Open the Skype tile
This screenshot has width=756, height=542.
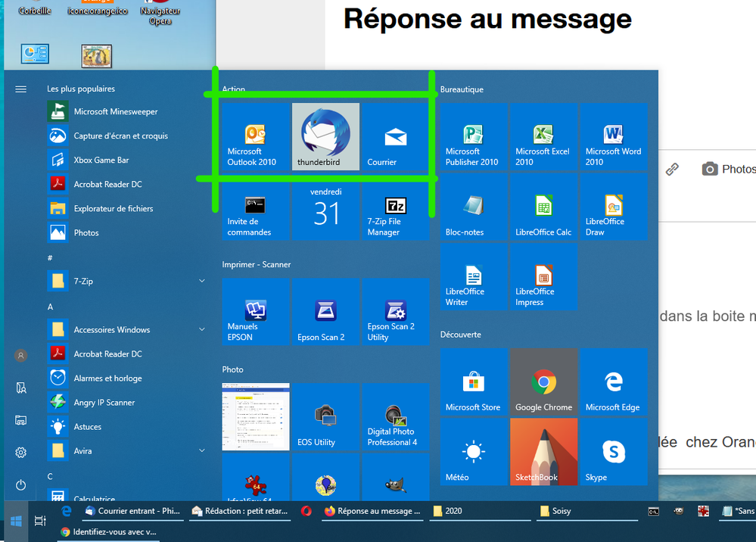614,452
